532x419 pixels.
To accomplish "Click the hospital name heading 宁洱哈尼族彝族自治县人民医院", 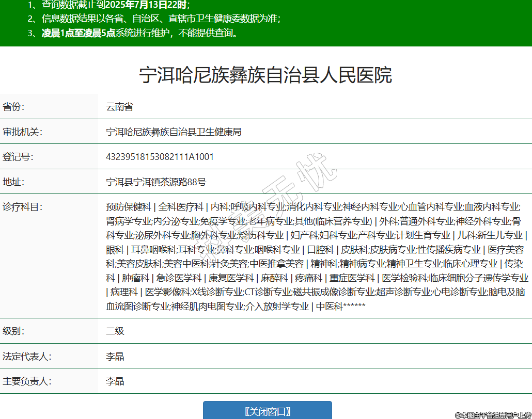I will pyautogui.click(x=265, y=75).
